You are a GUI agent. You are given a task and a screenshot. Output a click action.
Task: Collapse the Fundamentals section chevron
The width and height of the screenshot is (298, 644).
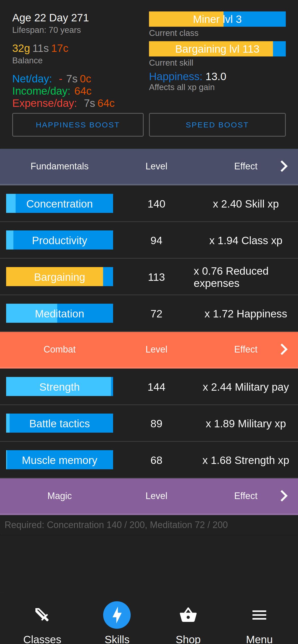284,166
